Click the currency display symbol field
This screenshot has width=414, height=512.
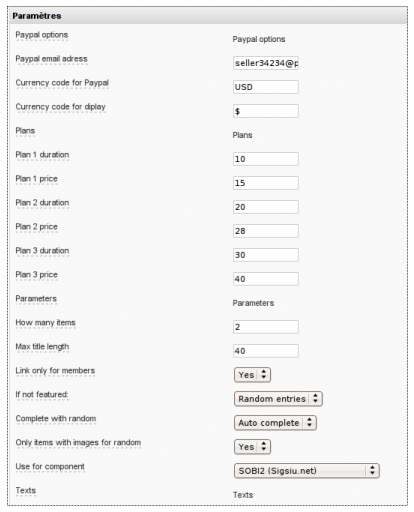point(266,111)
